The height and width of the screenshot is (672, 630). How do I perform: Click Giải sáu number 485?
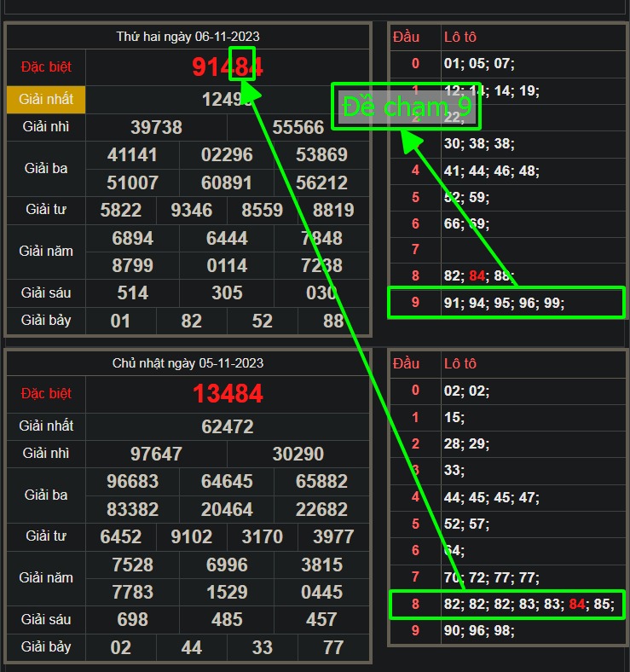(x=227, y=619)
